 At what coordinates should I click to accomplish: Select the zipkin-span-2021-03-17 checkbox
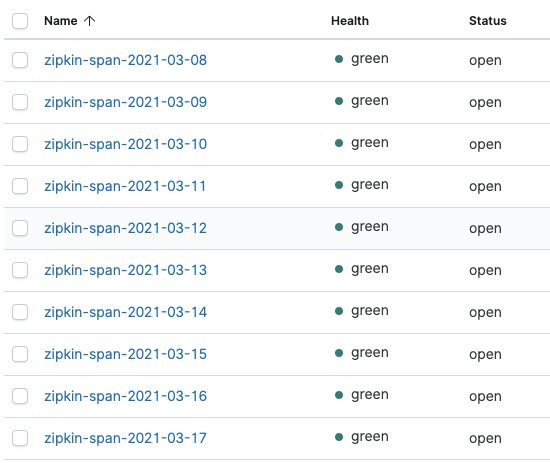20,438
